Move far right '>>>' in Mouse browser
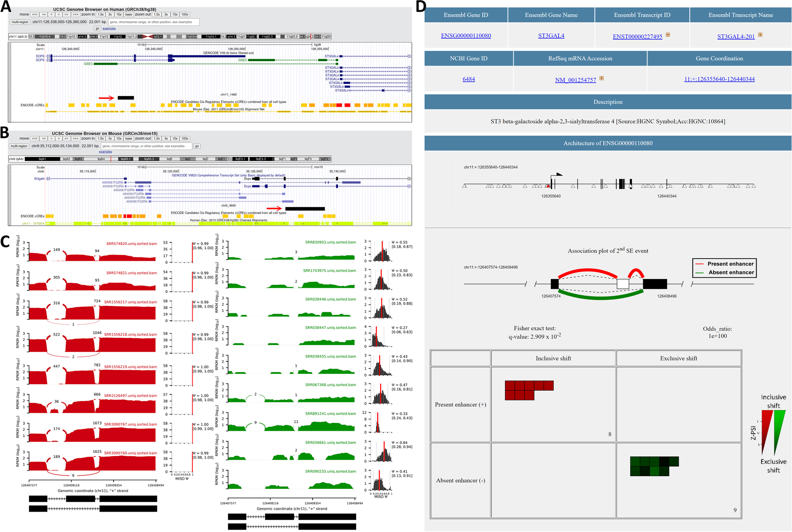 tap(75, 138)
